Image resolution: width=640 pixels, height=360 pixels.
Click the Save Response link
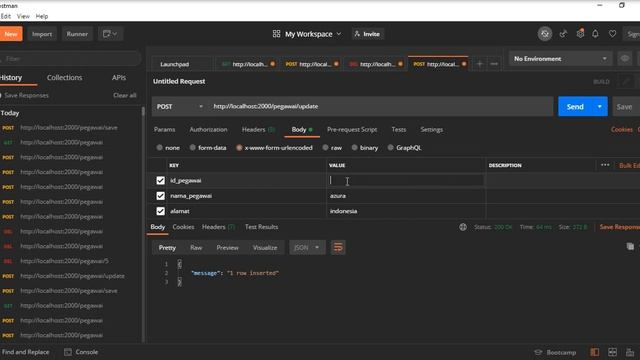[620, 227]
